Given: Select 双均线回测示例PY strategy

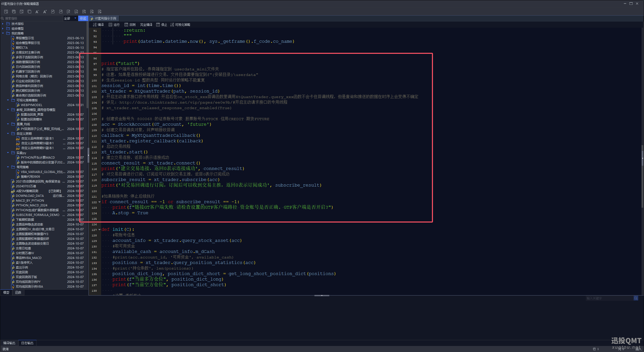Looking at the screenshot, I should click(28, 282).
